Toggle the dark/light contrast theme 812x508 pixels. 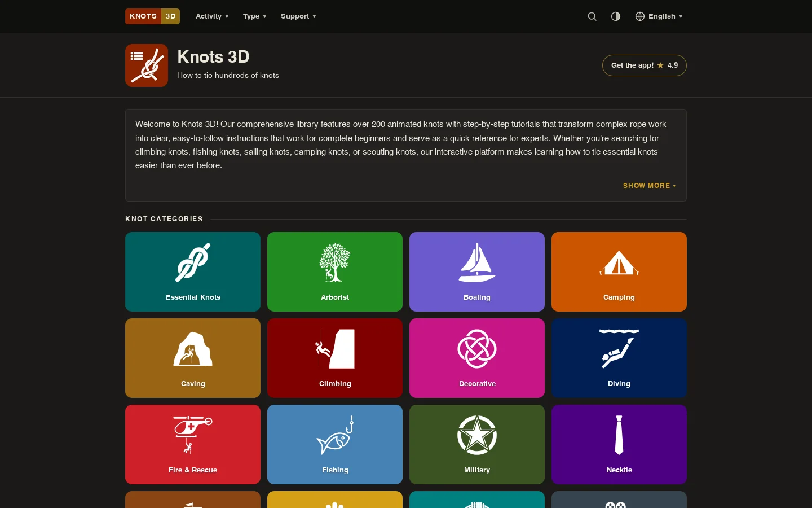click(616, 16)
